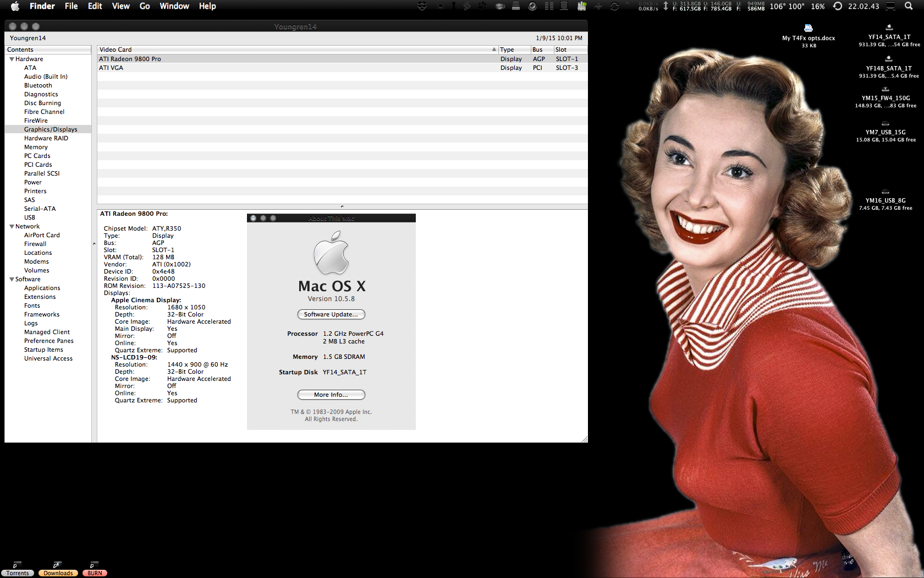Select the YM16_USB_8G drive icon
924x578 pixels.
click(886, 192)
